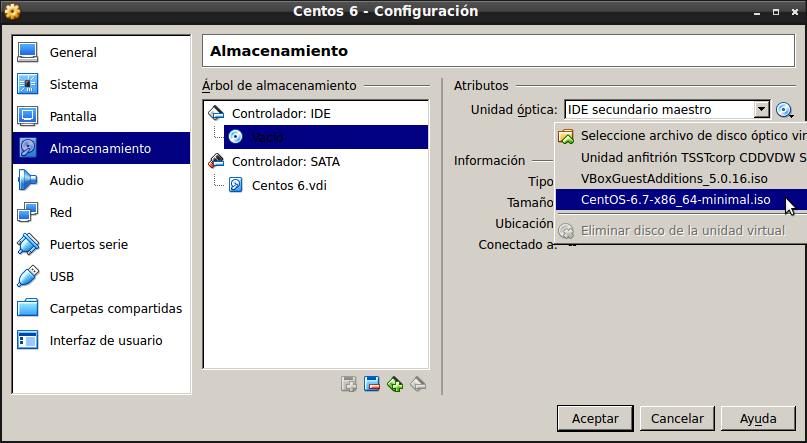Open the Red network settings
The height and width of the screenshot is (443, 807).
pyautogui.click(x=60, y=213)
